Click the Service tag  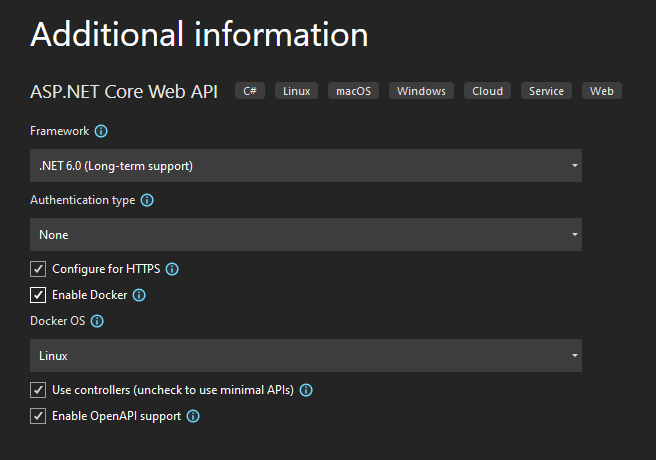[x=546, y=91]
